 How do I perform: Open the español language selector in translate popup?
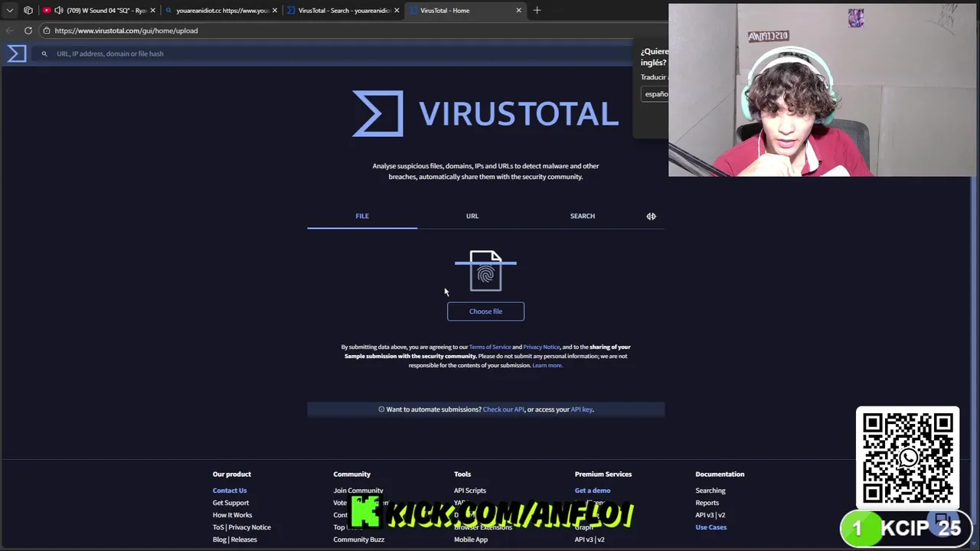(x=655, y=94)
